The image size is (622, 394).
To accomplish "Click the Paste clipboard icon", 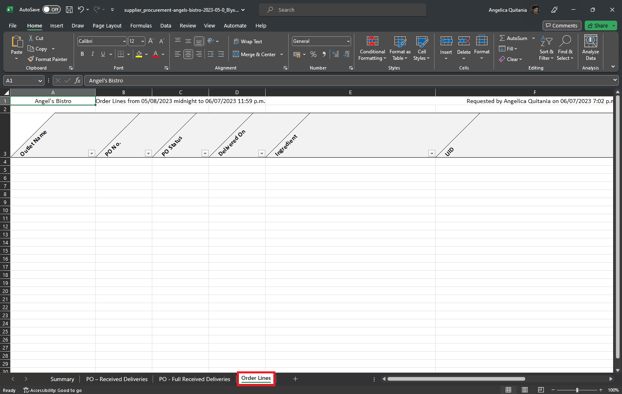I will (17, 42).
